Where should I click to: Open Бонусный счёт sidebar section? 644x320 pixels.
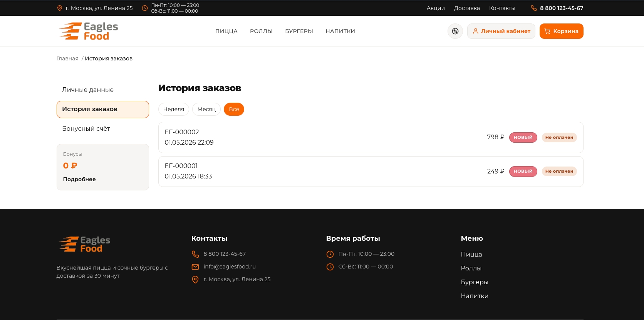[x=103, y=129]
